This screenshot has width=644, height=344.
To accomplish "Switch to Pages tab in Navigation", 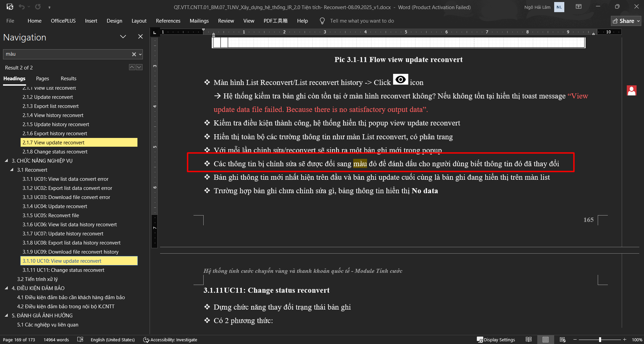I will (43, 79).
